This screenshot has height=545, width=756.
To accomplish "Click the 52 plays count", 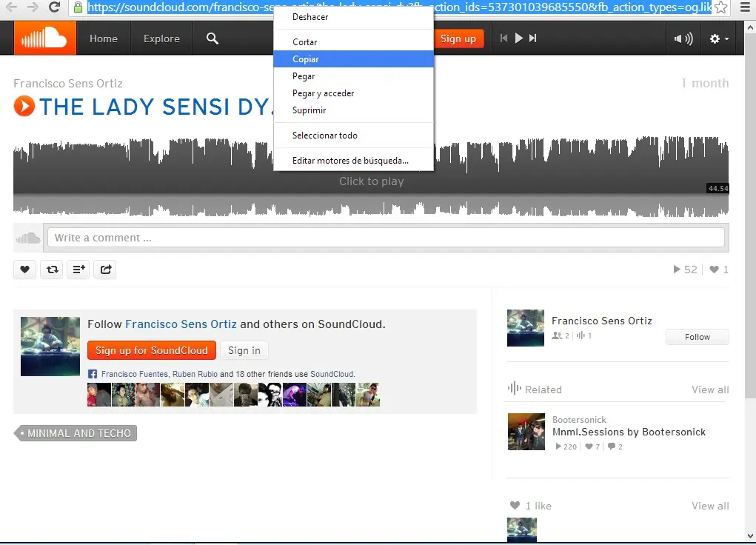I will [x=685, y=270].
